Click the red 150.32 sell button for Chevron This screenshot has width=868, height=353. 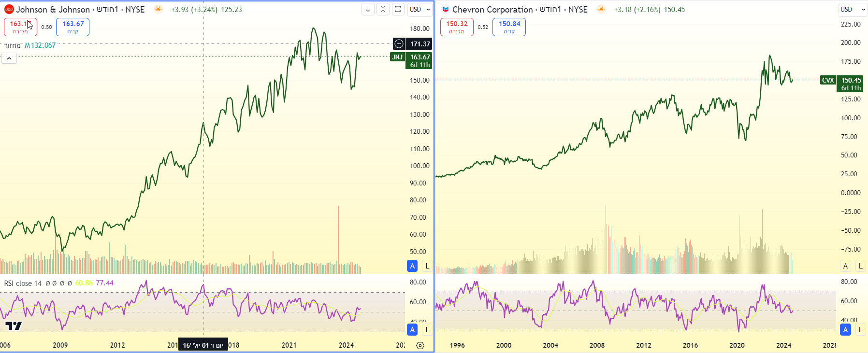457,27
